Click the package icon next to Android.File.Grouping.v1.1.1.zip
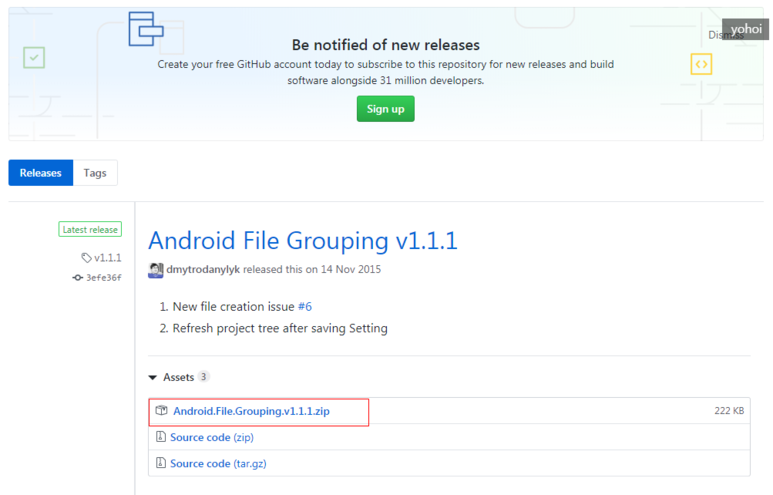 pyautogui.click(x=161, y=410)
